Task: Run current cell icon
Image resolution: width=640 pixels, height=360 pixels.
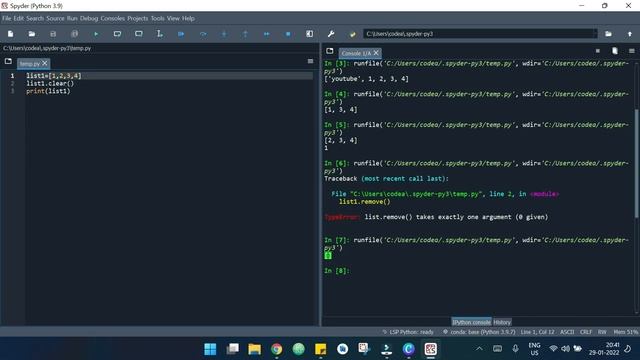Action: (117, 34)
